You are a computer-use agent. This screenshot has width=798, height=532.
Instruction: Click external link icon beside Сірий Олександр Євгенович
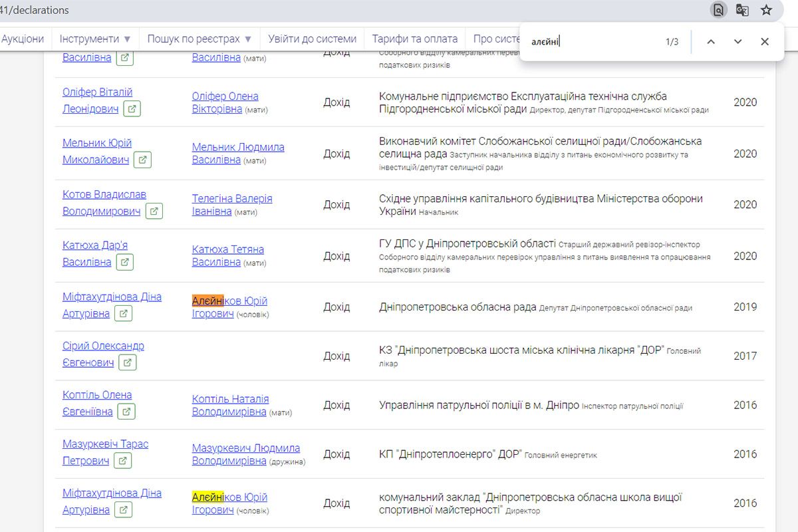point(128,362)
